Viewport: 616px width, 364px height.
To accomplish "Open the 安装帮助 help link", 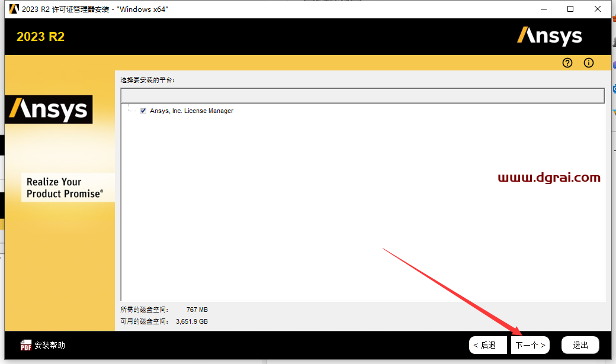I will tap(50, 345).
